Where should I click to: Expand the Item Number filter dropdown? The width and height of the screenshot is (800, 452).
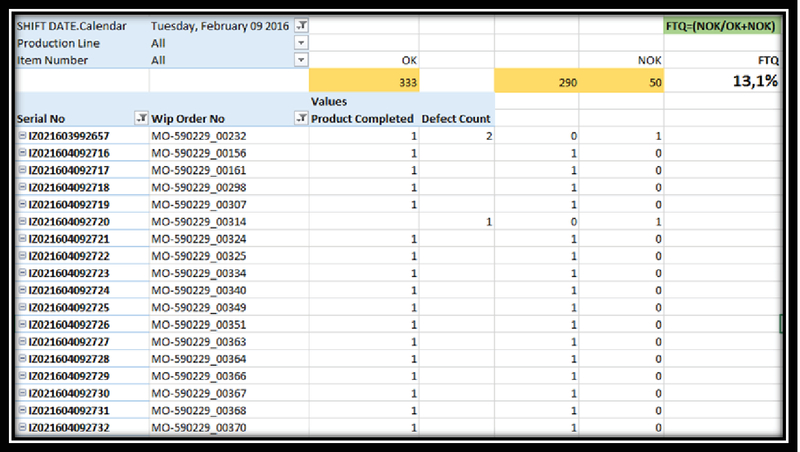coord(301,60)
